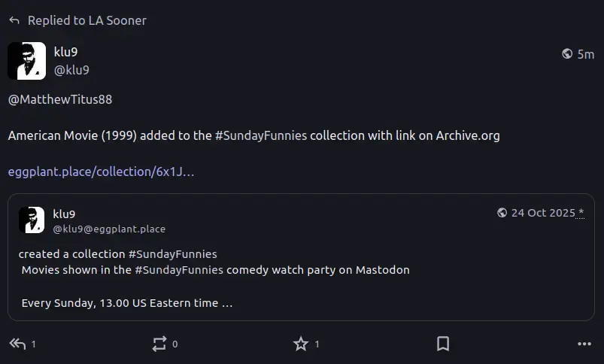604x364 pixels.
Task: Click the Replied to LA Sooner text
Action: coord(87,20)
